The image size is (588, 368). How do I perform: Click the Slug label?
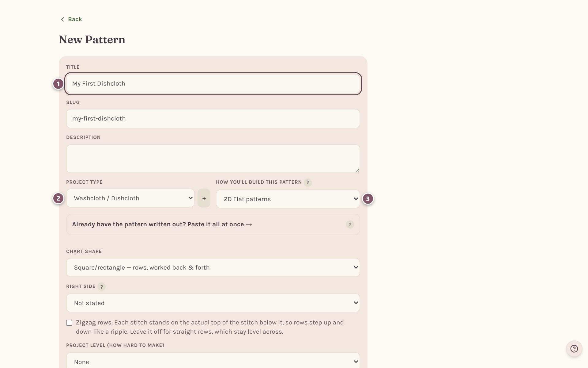coord(73,102)
